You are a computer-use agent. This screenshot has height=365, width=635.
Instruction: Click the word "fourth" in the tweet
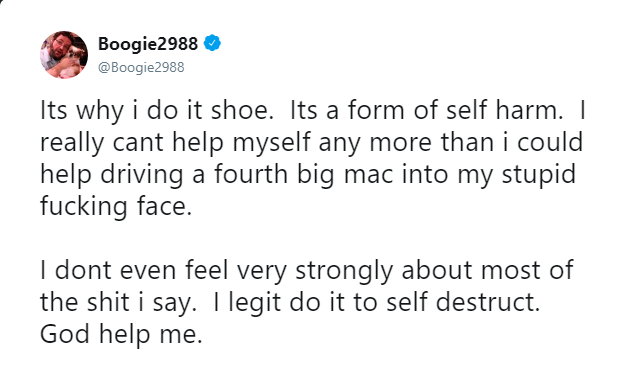click(x=251, y=175)
